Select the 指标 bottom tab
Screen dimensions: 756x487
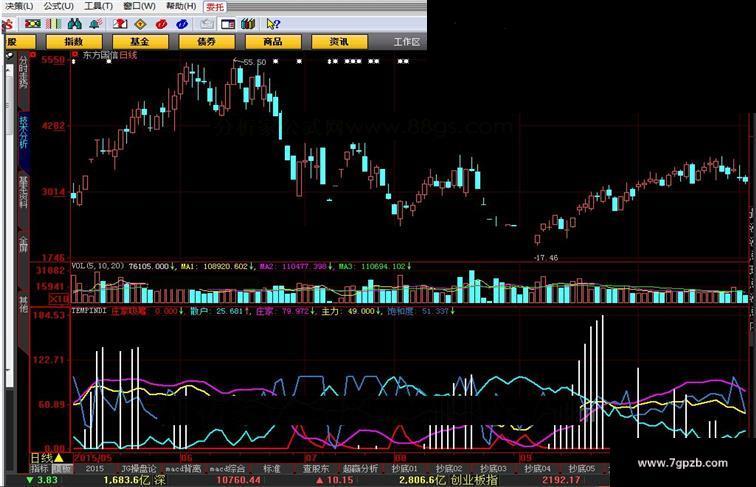tap(40, 468)
